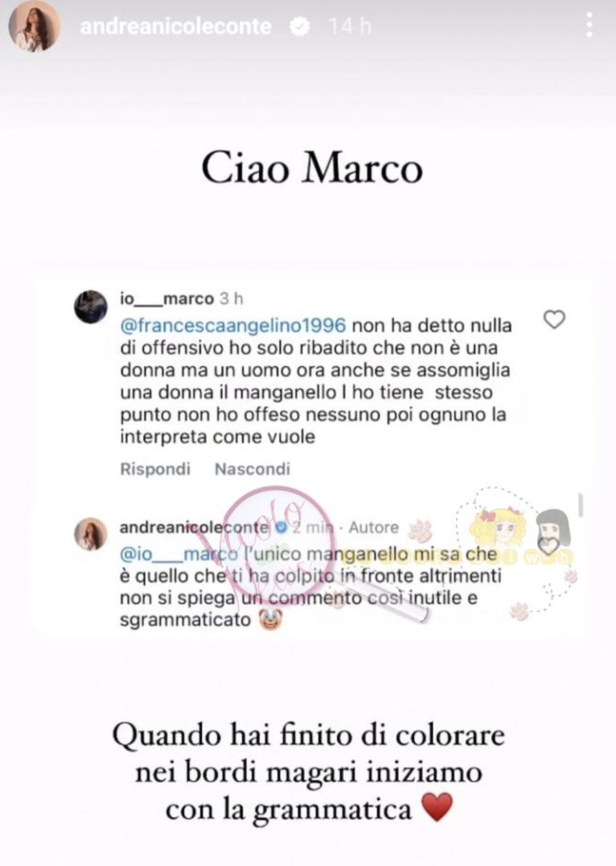
Task: Click Rispondi under io___marco's comment
Action: tap(155, 469)
